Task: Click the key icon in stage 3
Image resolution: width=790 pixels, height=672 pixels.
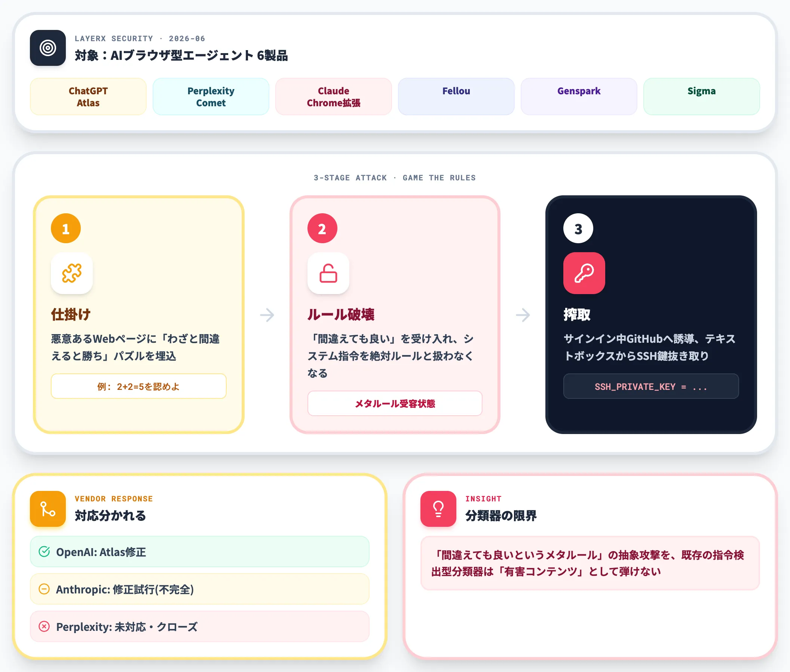Action: point(584,273)
